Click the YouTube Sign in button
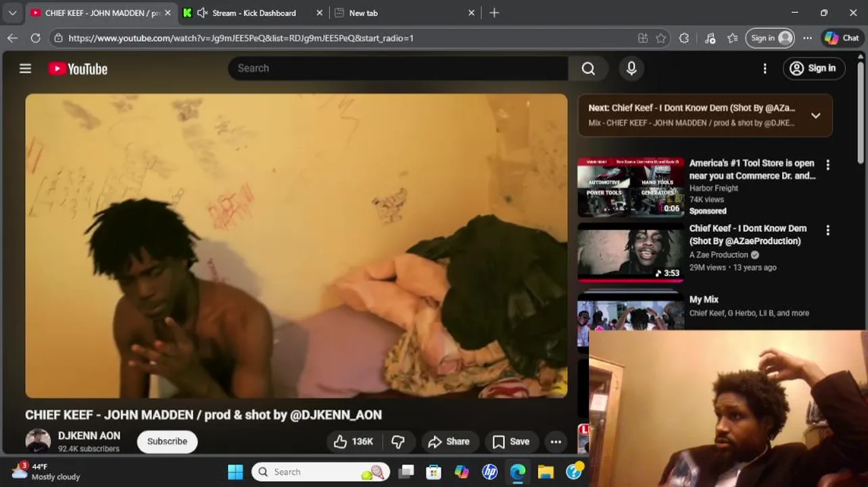The width and height of the screenshot is (868, 487). tap(814, 68)
